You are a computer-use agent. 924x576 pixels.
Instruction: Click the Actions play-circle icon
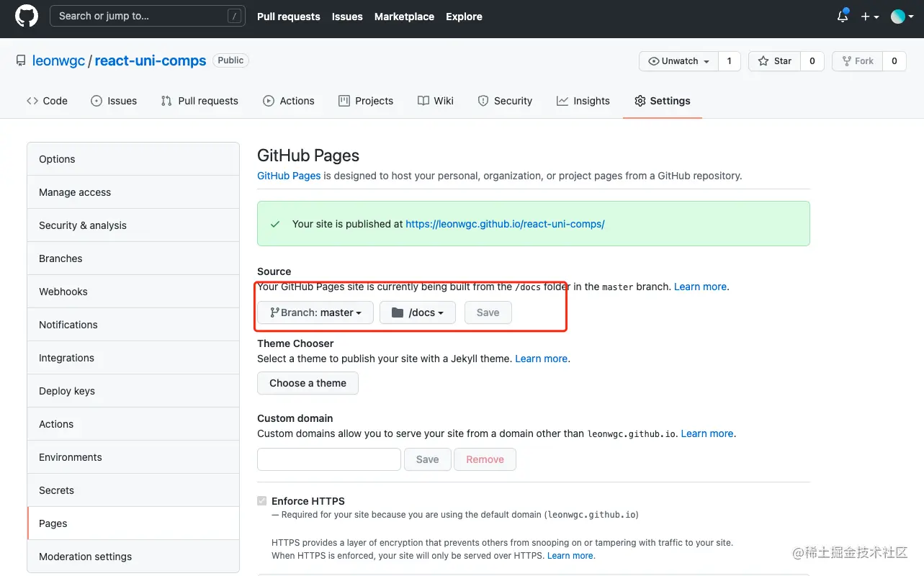click(x=267, y=101)
